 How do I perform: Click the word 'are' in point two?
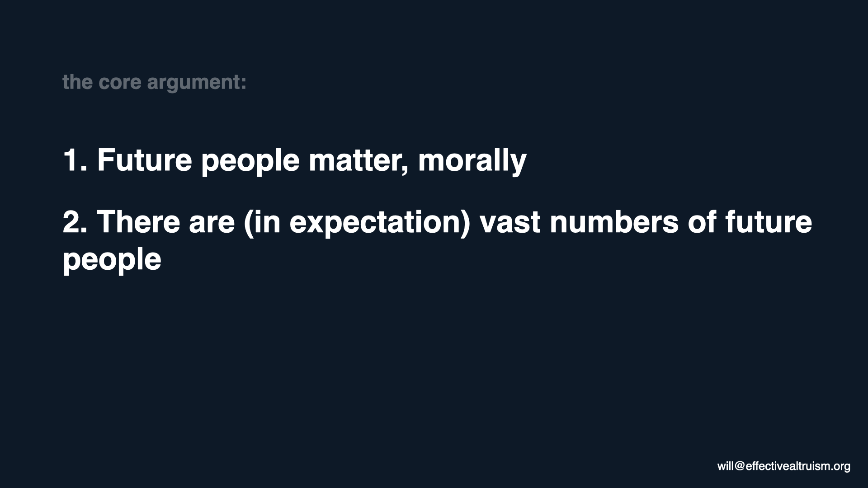(x=212, y=223)
